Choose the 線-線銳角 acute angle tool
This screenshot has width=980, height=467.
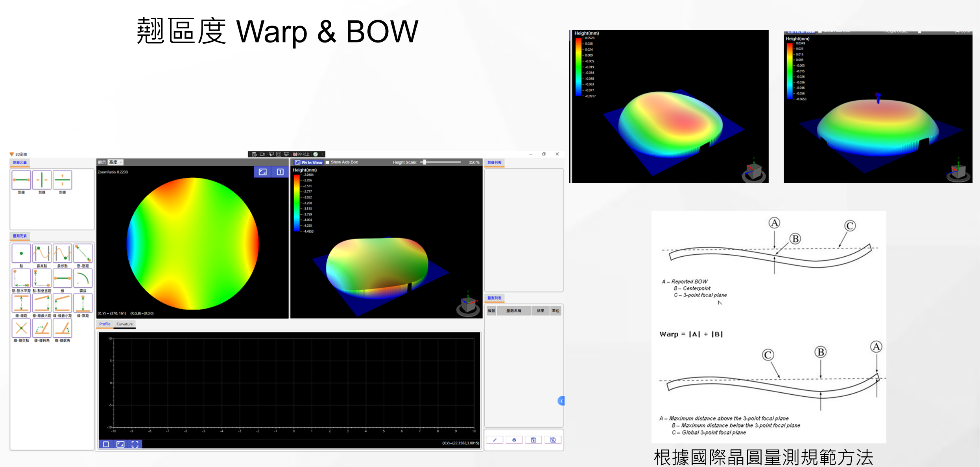tap(62, 328)
